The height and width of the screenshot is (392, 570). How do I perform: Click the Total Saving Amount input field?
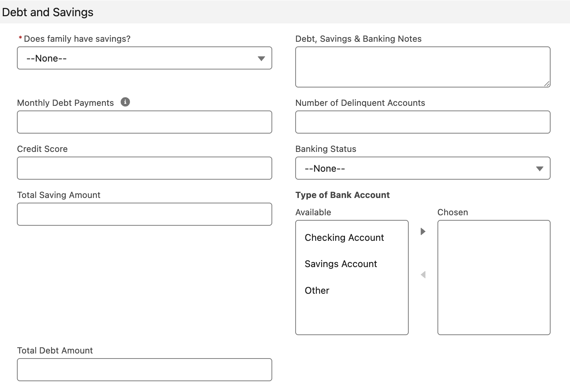click(144, 214)
